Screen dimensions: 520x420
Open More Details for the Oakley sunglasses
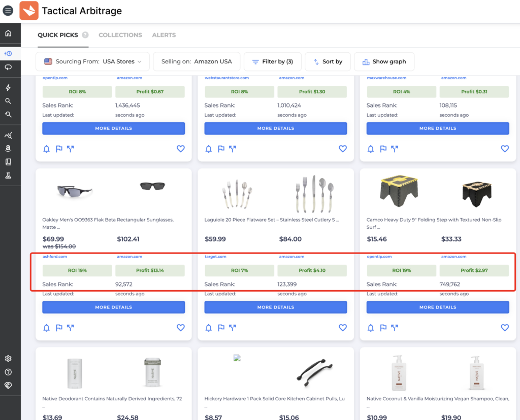113,307
